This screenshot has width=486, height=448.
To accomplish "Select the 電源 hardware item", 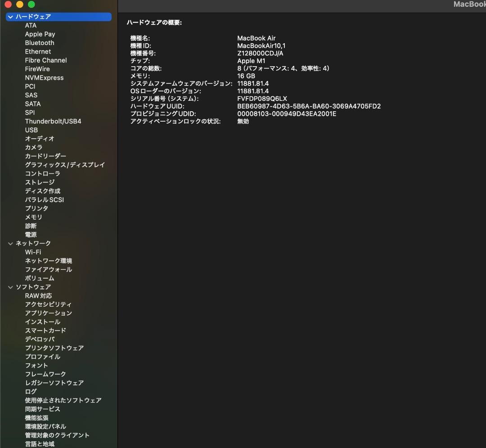I will pos(31,235).
